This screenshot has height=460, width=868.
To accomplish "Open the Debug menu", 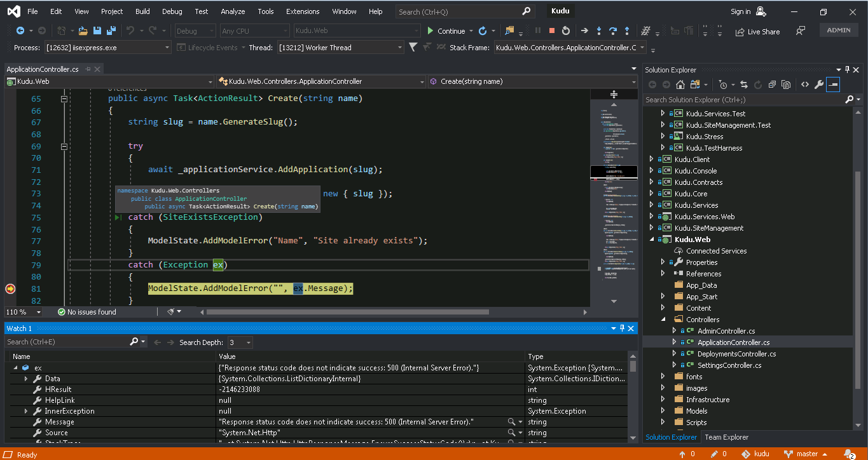I will point(172,11).
